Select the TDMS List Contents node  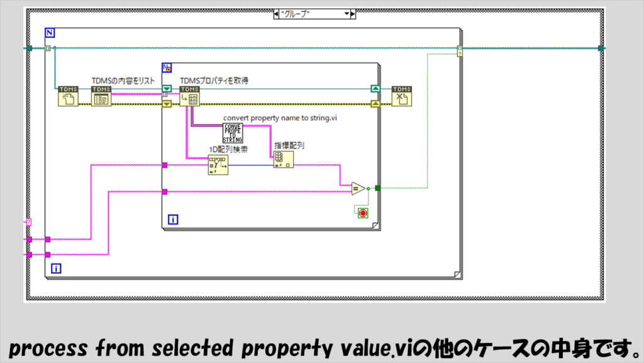[x=101, y=96]
